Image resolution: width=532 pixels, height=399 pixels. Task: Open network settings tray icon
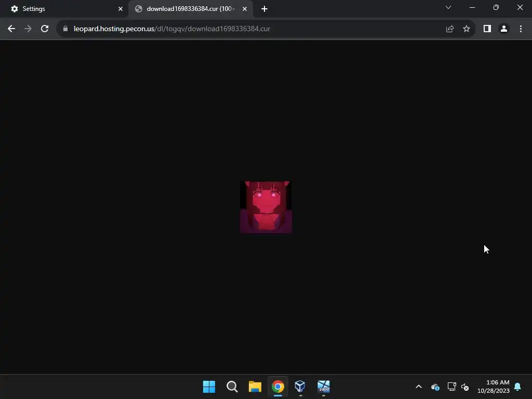(451, 387)
